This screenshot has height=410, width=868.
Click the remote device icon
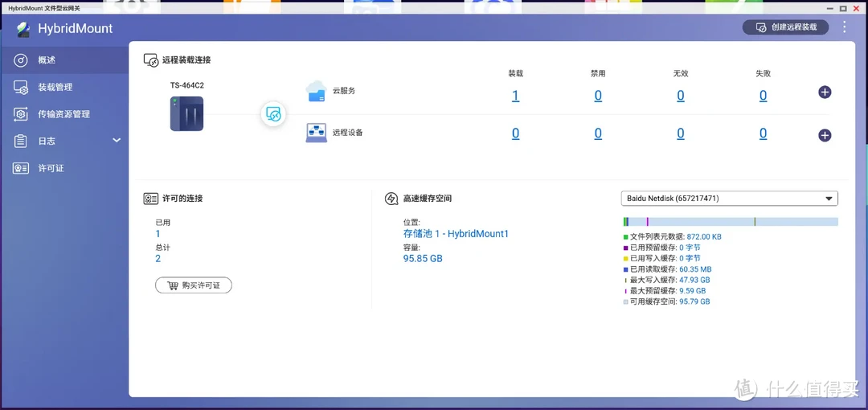(x=316, y=133)
